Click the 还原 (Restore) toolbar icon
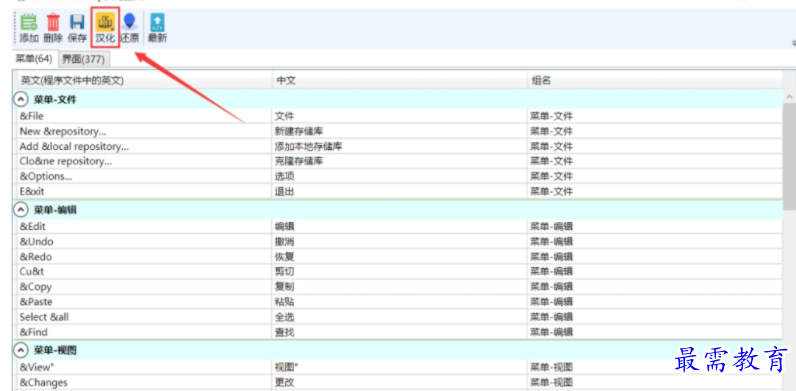This screenshot has height=391, width=796. point(130,28)
